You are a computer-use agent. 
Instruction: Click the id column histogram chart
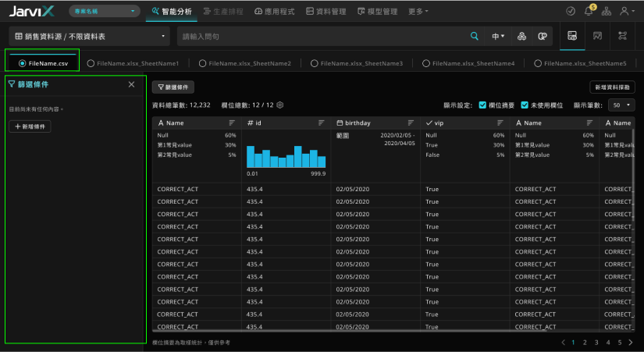coord(286,157)
